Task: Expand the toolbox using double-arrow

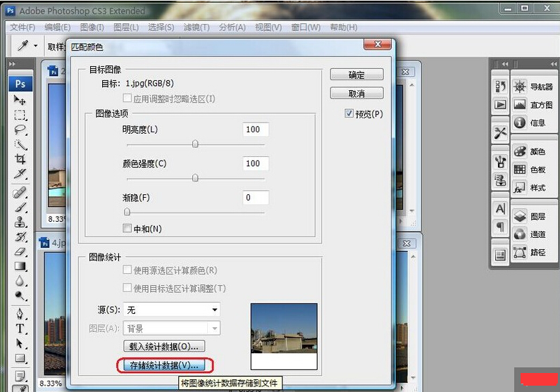Action: (x=12, y=64)
